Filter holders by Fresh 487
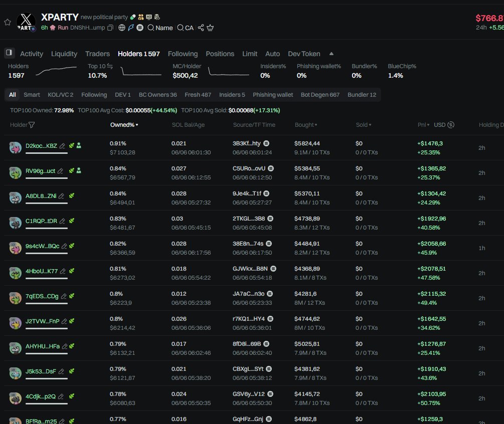The height and width of the screenshot is (424, 504). 198,95
